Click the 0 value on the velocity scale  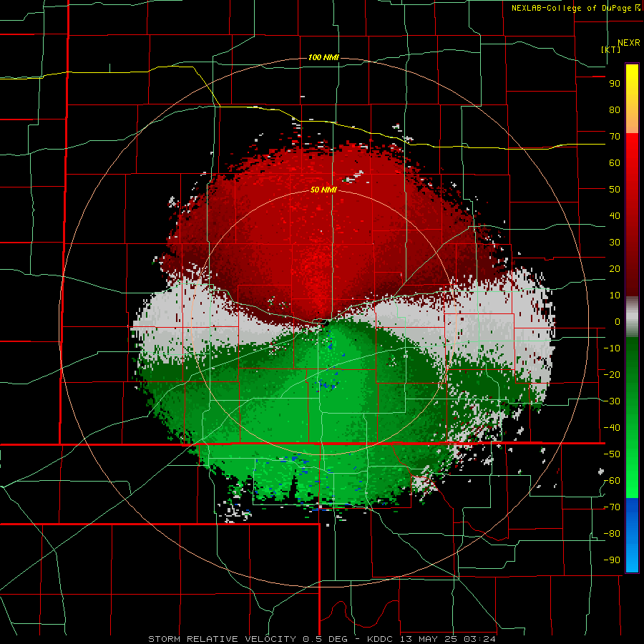tap(618, 322)
